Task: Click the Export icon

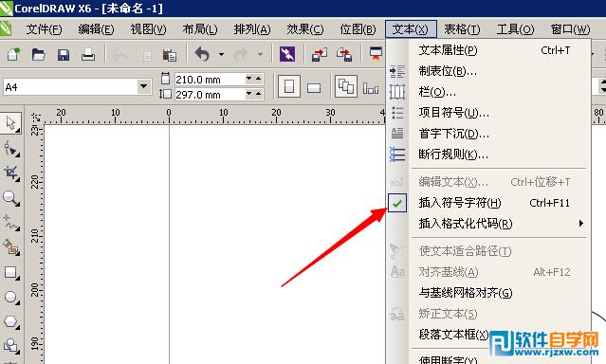Action: pyautogui.click(x=344, y=54)
